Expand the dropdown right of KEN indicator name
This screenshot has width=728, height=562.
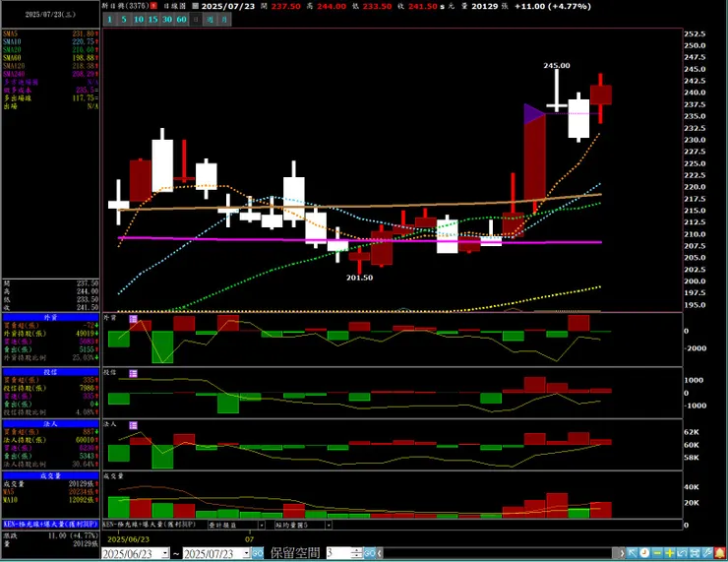click(x=262, y=526)
